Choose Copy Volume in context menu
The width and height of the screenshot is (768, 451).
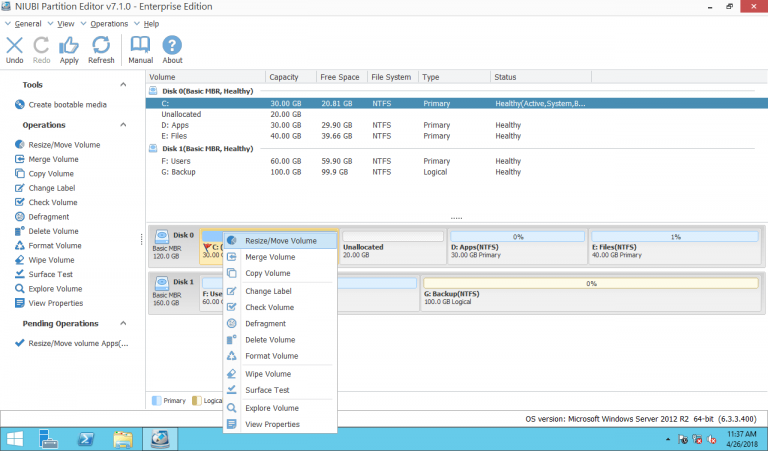[x=280, y=273]
